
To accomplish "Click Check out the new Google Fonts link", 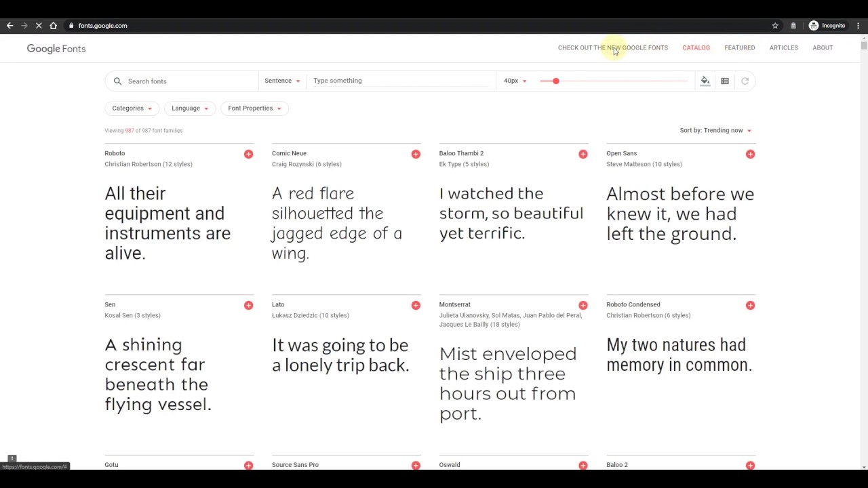I will (613, 47).
